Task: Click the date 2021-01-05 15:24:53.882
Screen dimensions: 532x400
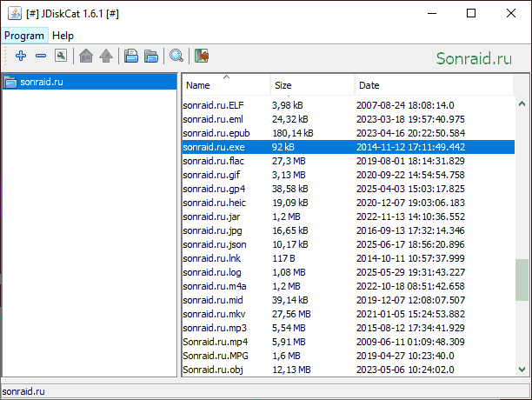Action: pos(410,314)
